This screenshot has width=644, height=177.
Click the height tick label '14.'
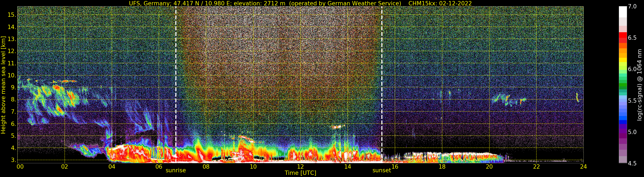click(12, 27)
